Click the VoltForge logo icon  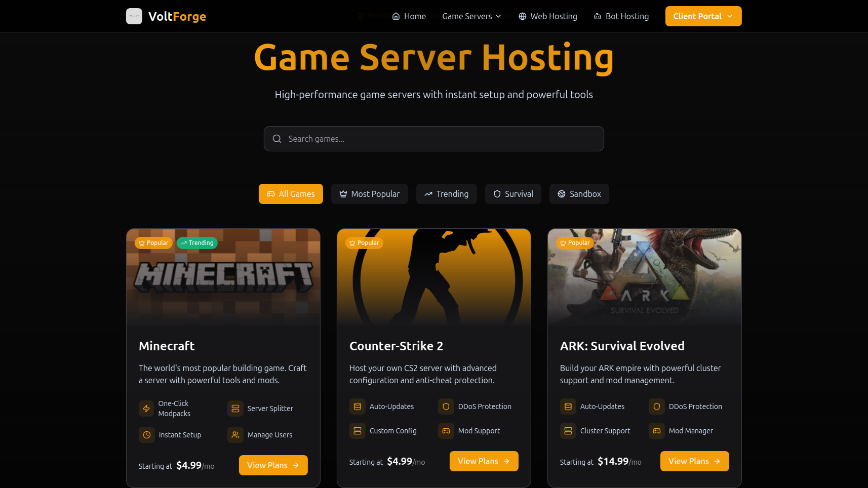(134, 16)
